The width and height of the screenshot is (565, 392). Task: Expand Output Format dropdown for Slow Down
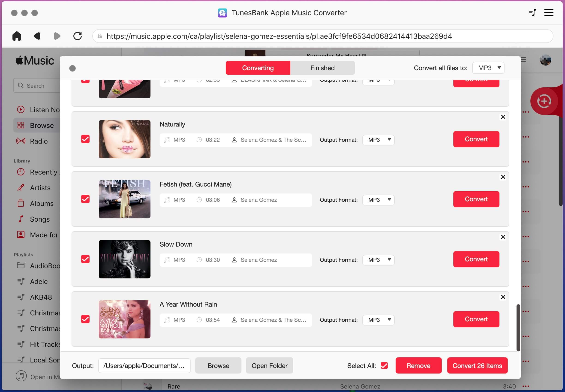coord(378,259)
